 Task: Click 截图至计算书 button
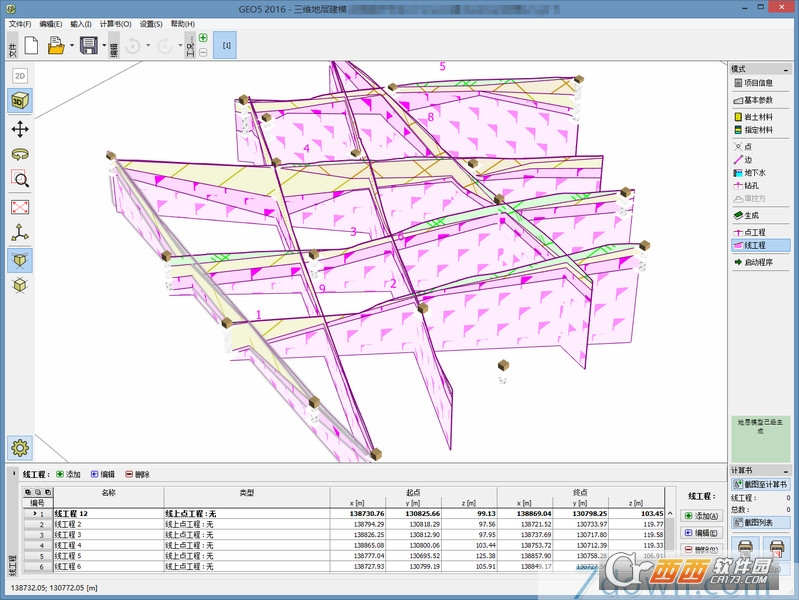760,484
